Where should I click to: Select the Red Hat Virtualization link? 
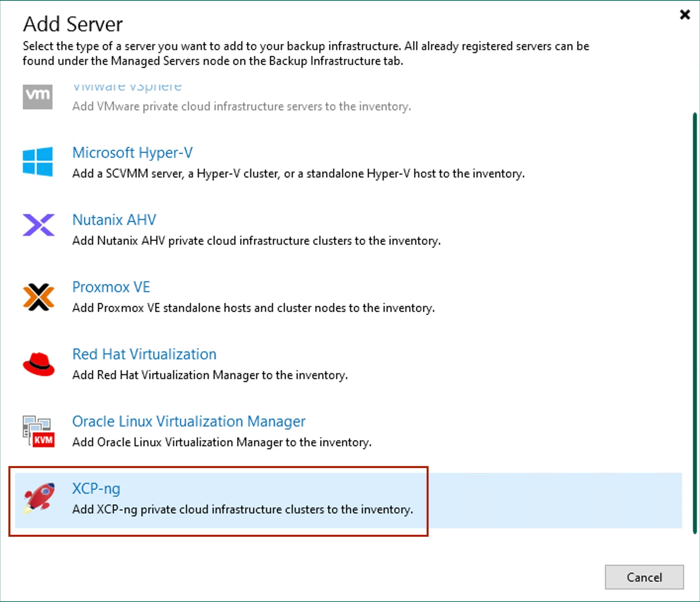pyautogui.click(x=144, y=354)
